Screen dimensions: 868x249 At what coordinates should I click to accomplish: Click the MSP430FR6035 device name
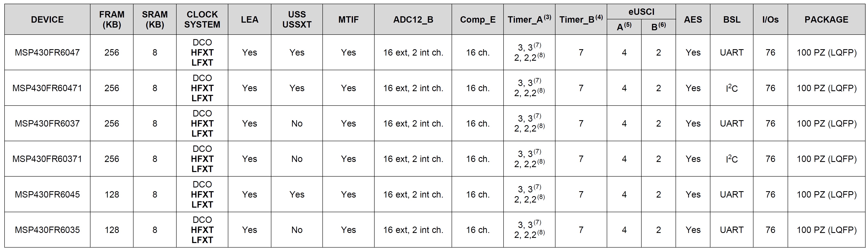(x=47, y=230)
